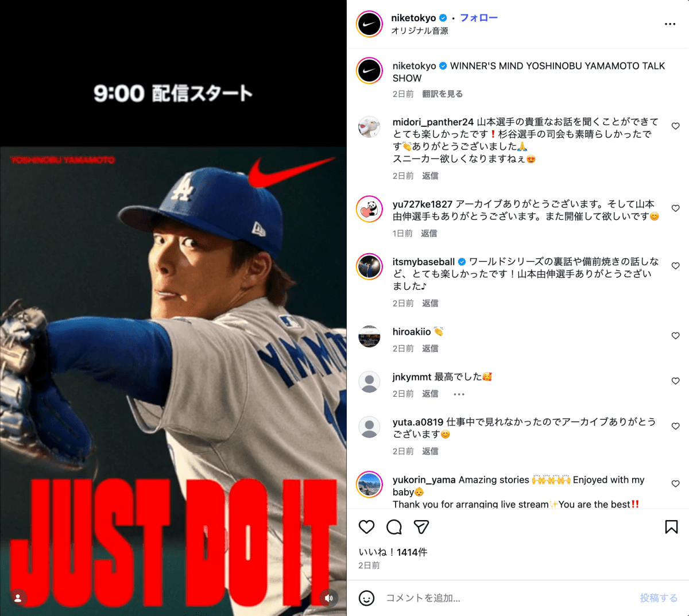Follow niketokyo with the フォロー button
Screen dimensions: 689x616
click(479, 18)
